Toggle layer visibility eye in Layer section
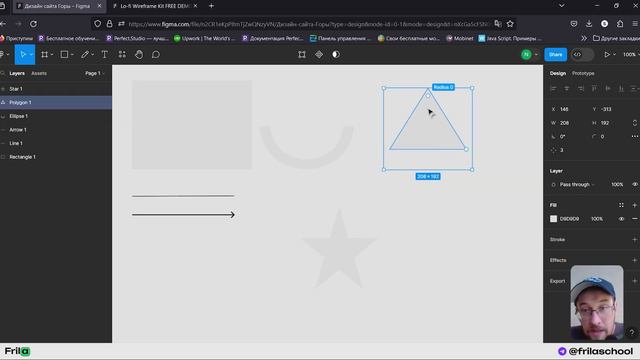 coord(635,184)
